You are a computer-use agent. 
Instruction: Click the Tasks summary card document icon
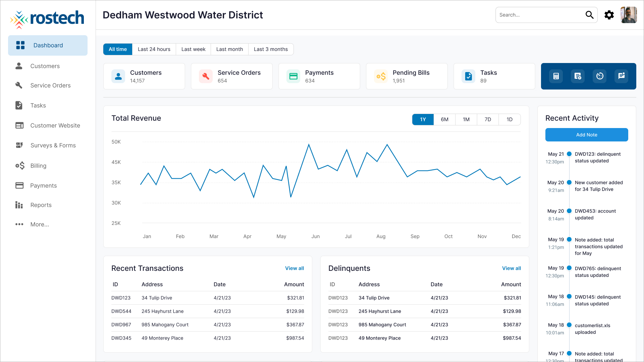pyautogui.click(x=469, y=76)
